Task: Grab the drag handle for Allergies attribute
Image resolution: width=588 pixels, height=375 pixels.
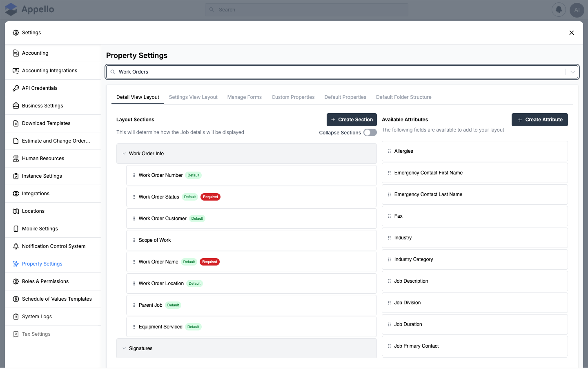Action: point(390,151)
